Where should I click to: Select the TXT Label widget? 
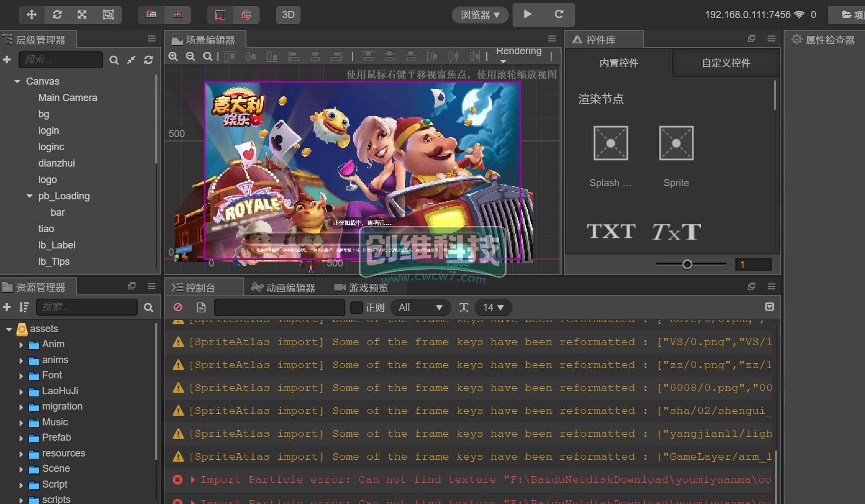click(611, 231)
